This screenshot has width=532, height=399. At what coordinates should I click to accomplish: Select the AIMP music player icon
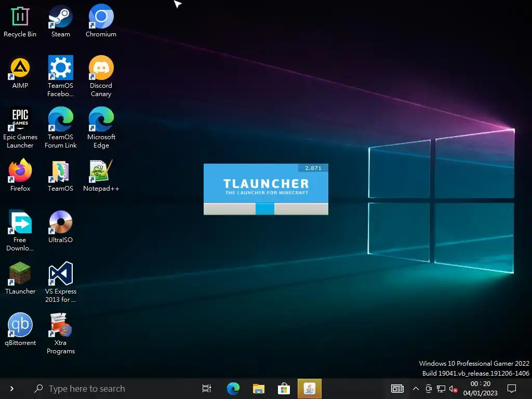[x=20, y=73]
